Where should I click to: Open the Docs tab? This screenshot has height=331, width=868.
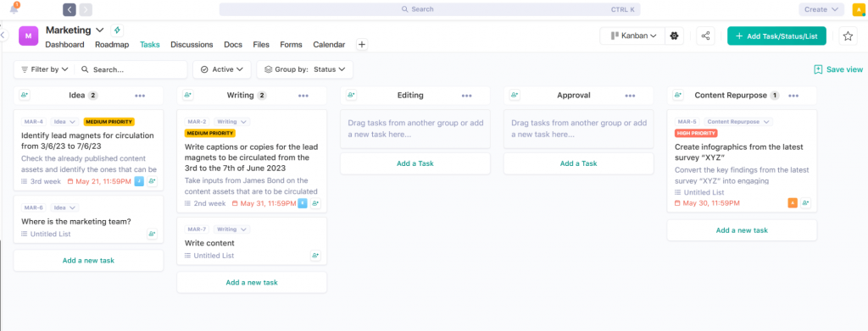coord(233,45)
